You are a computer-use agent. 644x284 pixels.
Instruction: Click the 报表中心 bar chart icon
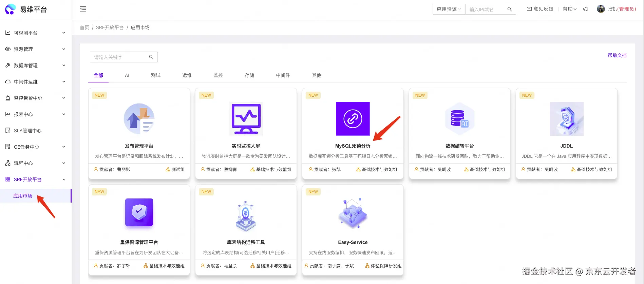(8, 114)
